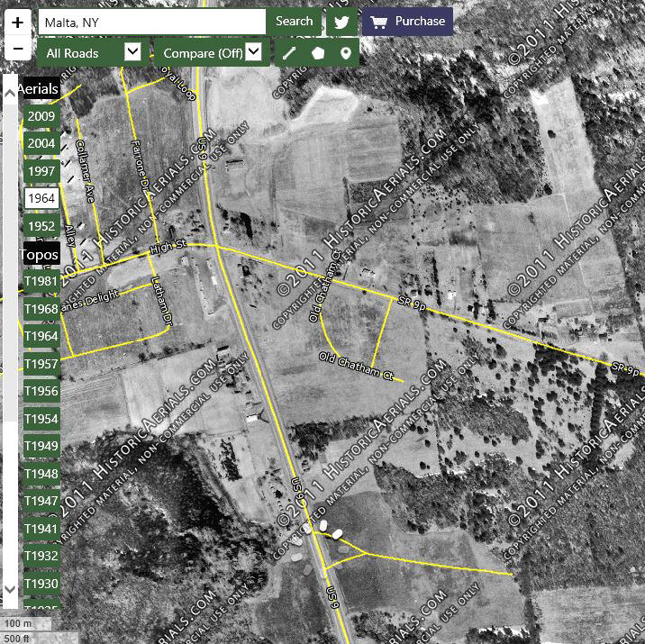Select the T1957 topo map
The width and height of the screenshot is (645, 644).
(x=41, y=364)
